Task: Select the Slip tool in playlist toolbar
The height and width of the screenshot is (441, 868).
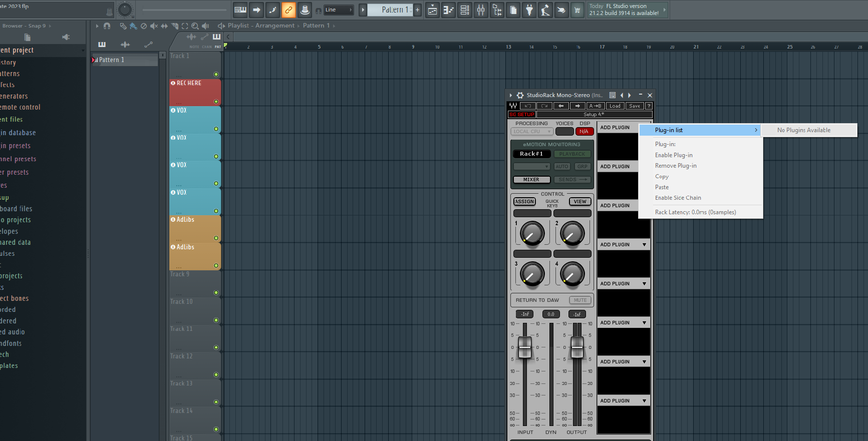Action: click(x=164, y=26)
